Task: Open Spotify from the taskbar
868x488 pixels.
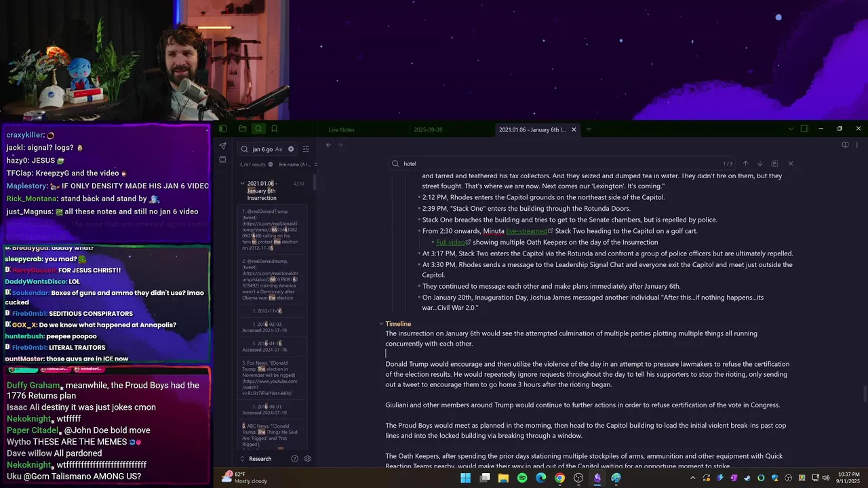Action: coord(522,478)
